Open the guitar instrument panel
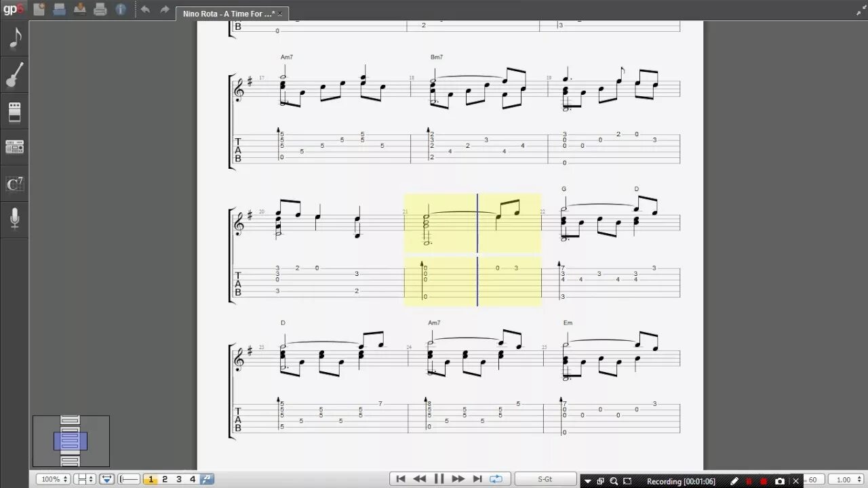This screenshot has height=488, width=868. pyautogui.click(x=15, y=75)
